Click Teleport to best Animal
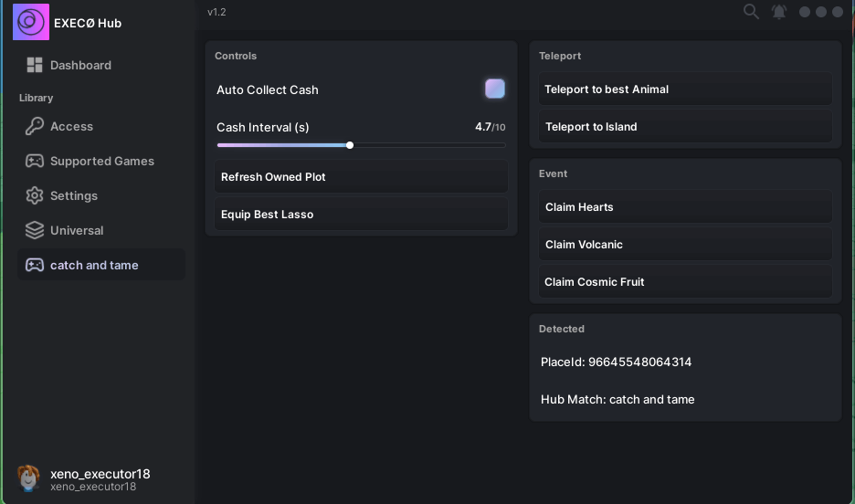 tap(685, 89)
